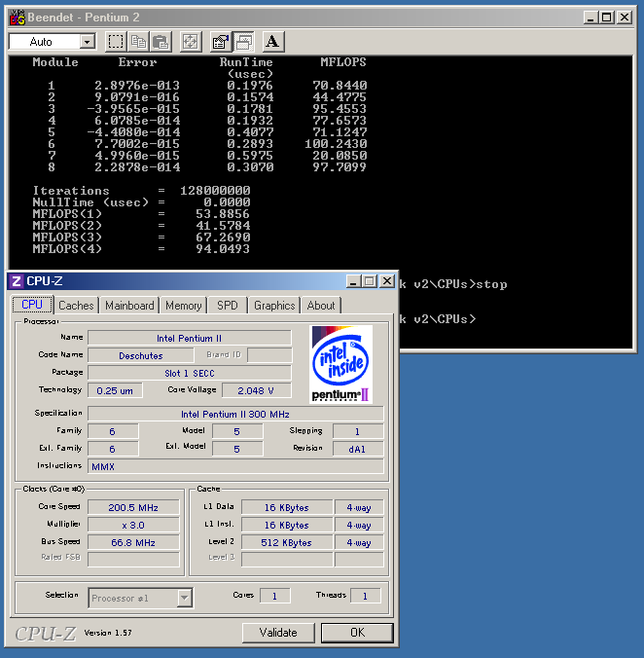Click the MFLOPS(1) result '53.8856'
The width and height of the screenshot is (644, 658).
[x=223, y=214]
